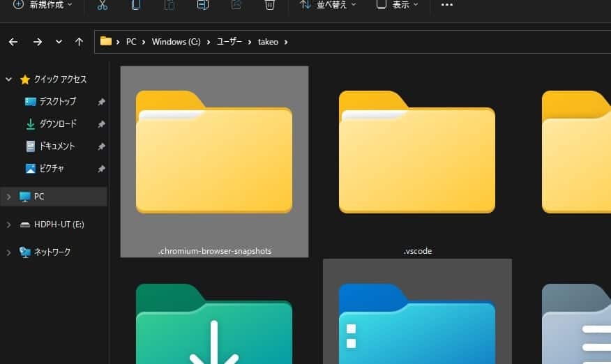611x364 pixels.
Task: Expand the HDPH-UT (E:) node
Action: point(8,225)
